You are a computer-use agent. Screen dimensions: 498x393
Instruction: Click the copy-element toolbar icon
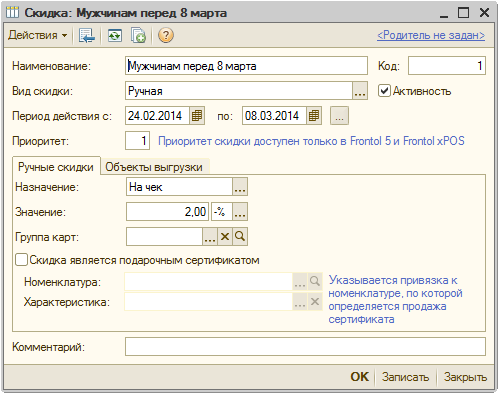(138, 35)
